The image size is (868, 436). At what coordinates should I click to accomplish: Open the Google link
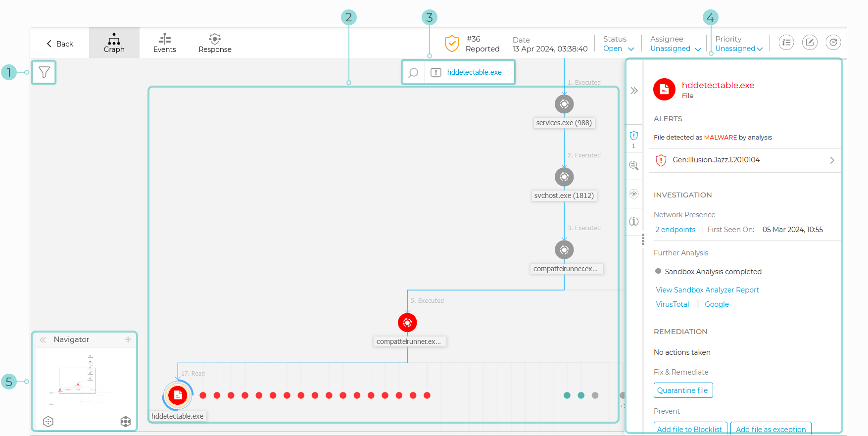pyautogui.click(x=717, y=304)
